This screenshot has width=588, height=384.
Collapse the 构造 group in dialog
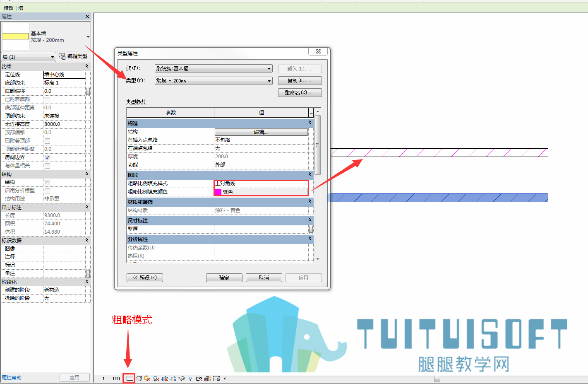[310, 123]
